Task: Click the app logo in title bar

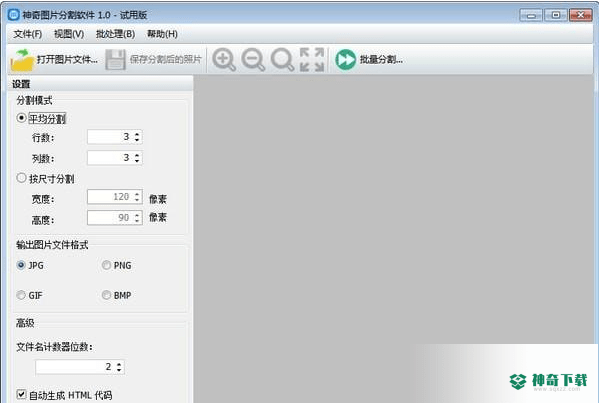Action: [13, 15]
